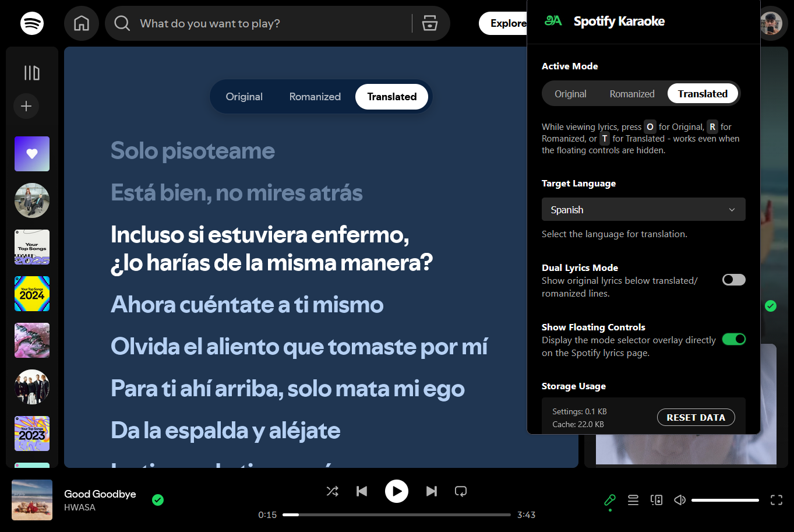Turn on Dual Lyrics Mode

[x=734, y=280]
